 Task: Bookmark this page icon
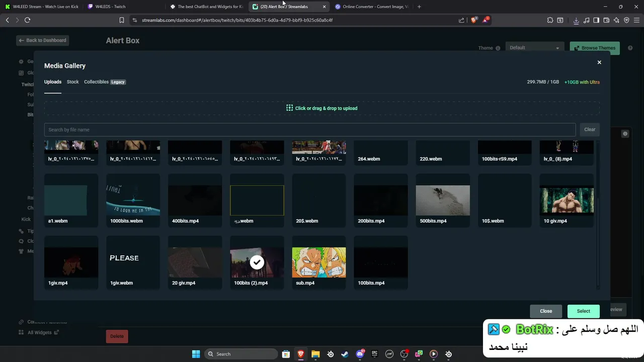click(x=121, y=20)
